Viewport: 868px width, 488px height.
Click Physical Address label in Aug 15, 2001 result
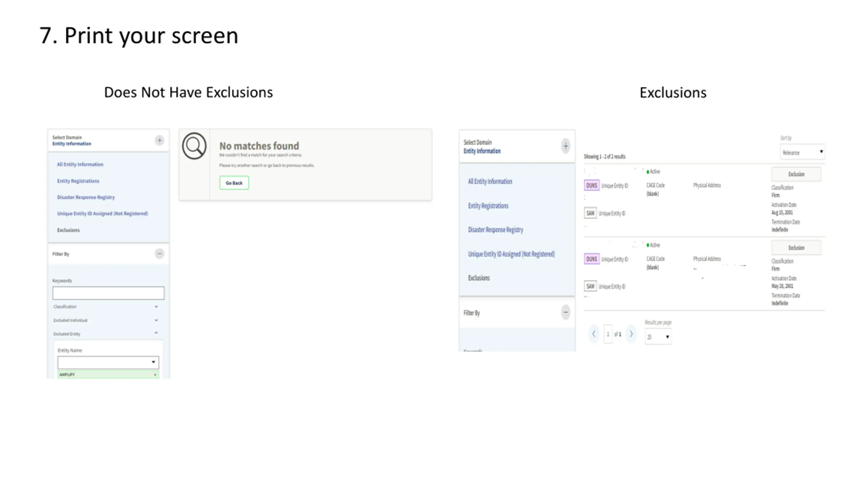coord(707,185)
